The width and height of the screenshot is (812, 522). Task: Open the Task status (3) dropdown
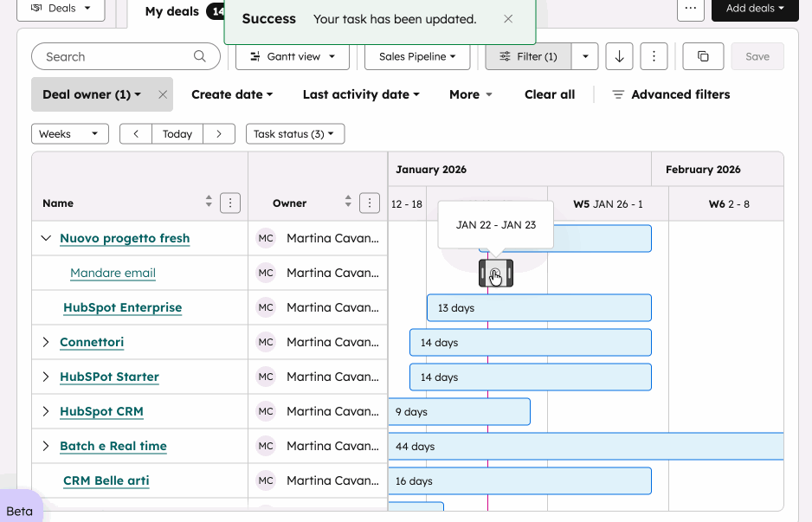(295, 134)
